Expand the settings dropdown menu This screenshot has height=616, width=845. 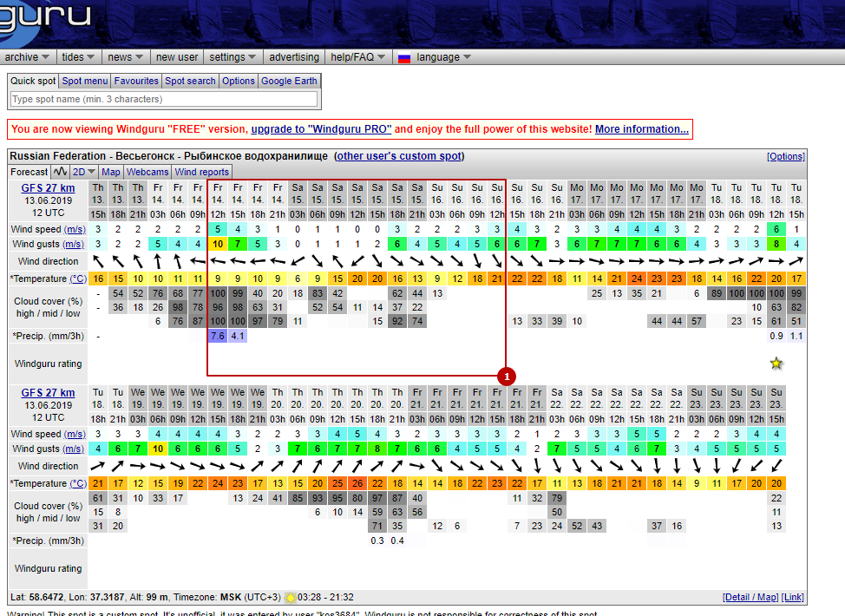[233, 57]
